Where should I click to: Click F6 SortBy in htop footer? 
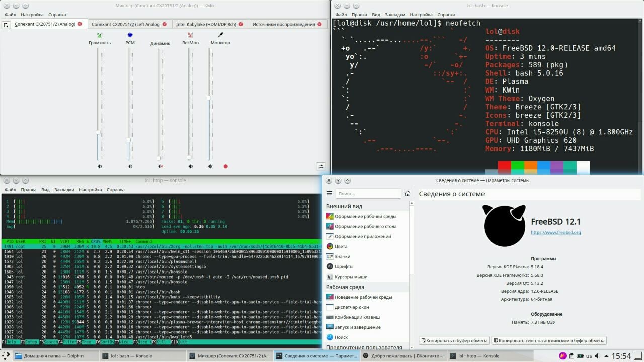pos(105,342)
